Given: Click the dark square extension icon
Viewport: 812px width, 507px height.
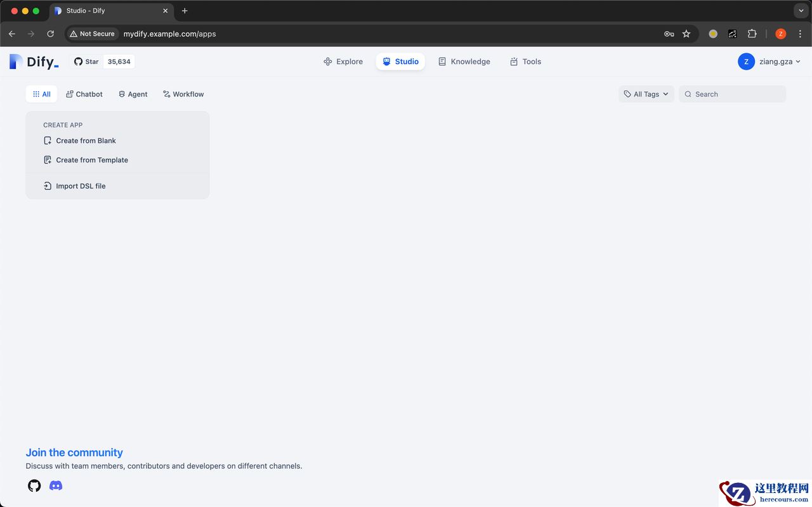Looking at the screenshot, I should (x=733, y=34).
